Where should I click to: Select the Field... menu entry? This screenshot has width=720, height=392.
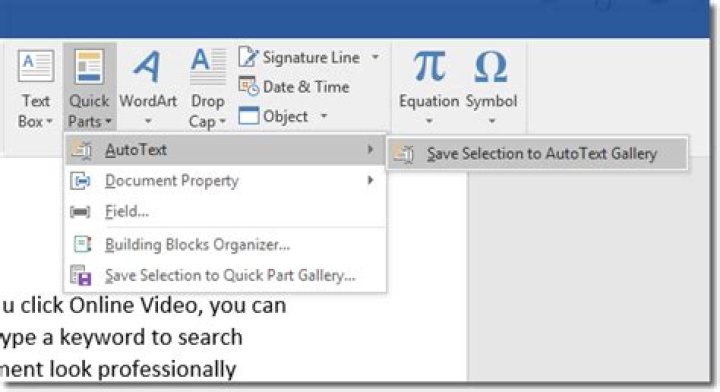(x=225, y=211)
